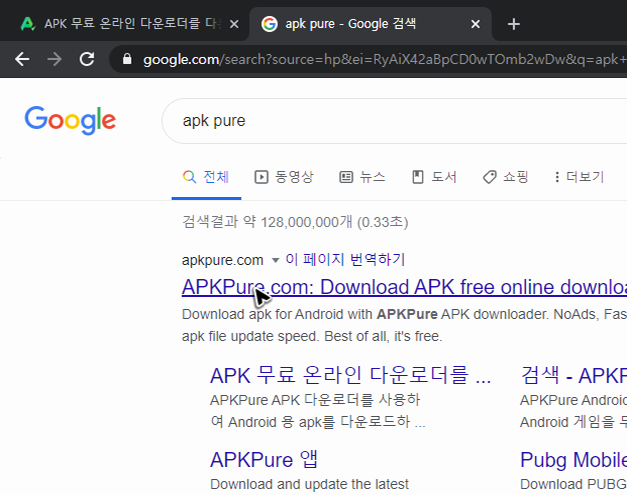Click the address bar URL

tap(384, 60)
